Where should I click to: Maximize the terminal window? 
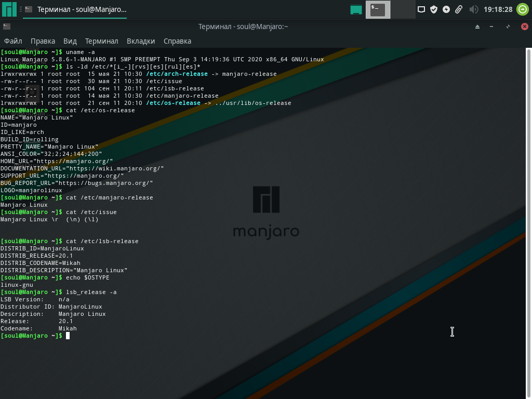click(x=508, y=27)
